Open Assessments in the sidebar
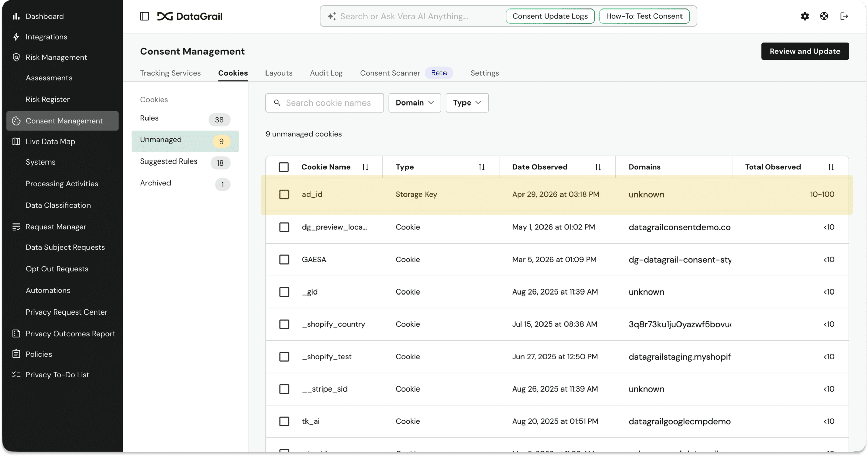This screenshot has height=456, width=868. (x=49, y=78)
